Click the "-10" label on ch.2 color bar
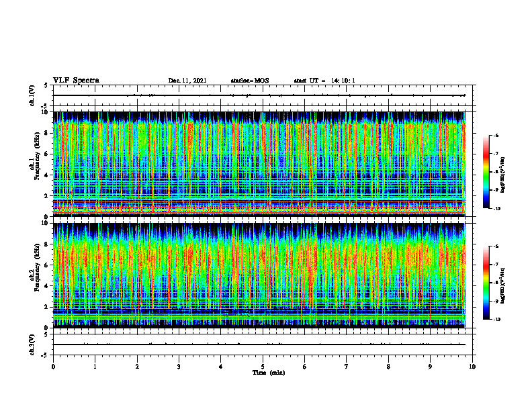 [496, 320]
